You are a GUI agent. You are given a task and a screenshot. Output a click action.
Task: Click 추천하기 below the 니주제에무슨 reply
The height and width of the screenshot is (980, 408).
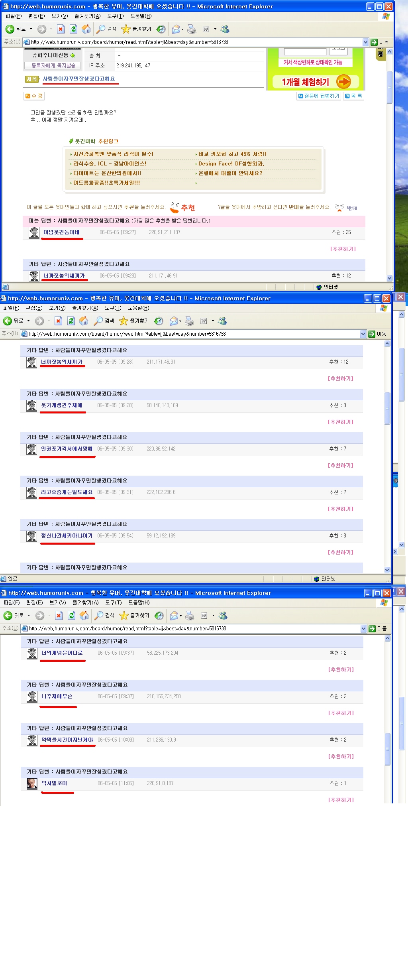click(x=341, y=713)
